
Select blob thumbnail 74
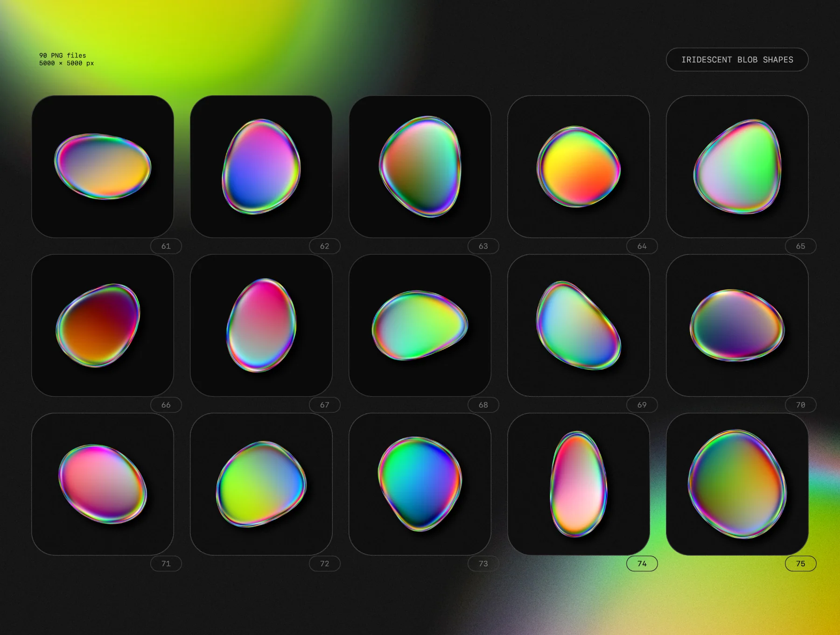(x=579, y=484)
